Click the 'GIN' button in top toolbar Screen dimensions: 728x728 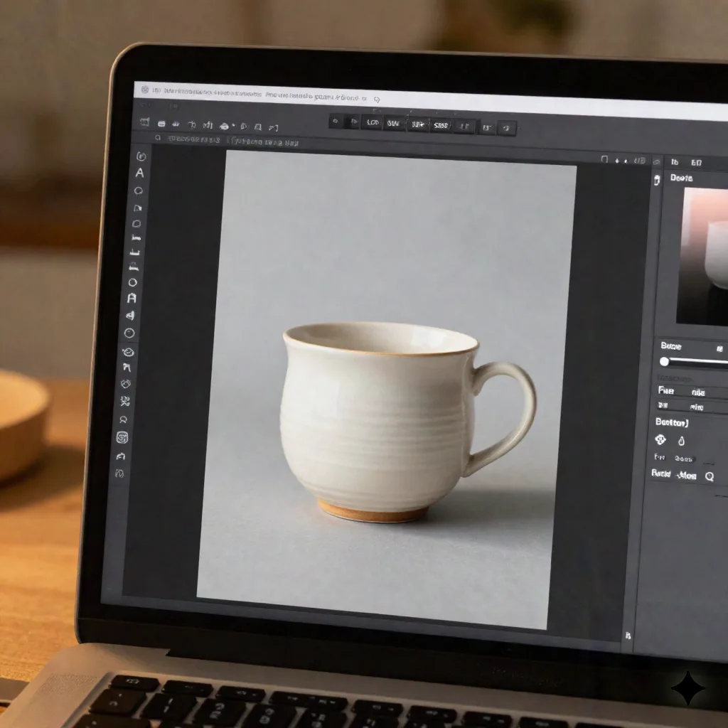393,124
